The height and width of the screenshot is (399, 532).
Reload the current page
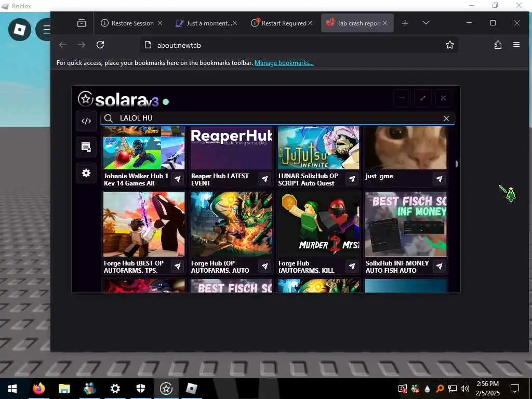click(x=100, y=45)
